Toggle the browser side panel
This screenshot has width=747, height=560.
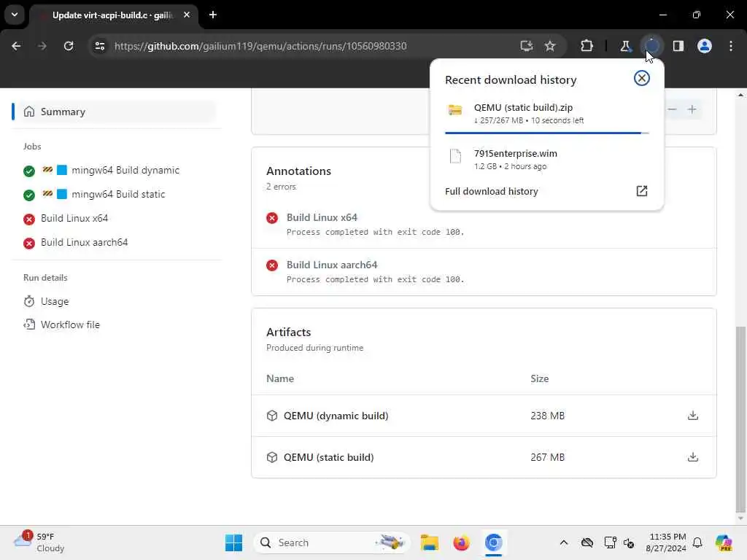tap(678, 46)
